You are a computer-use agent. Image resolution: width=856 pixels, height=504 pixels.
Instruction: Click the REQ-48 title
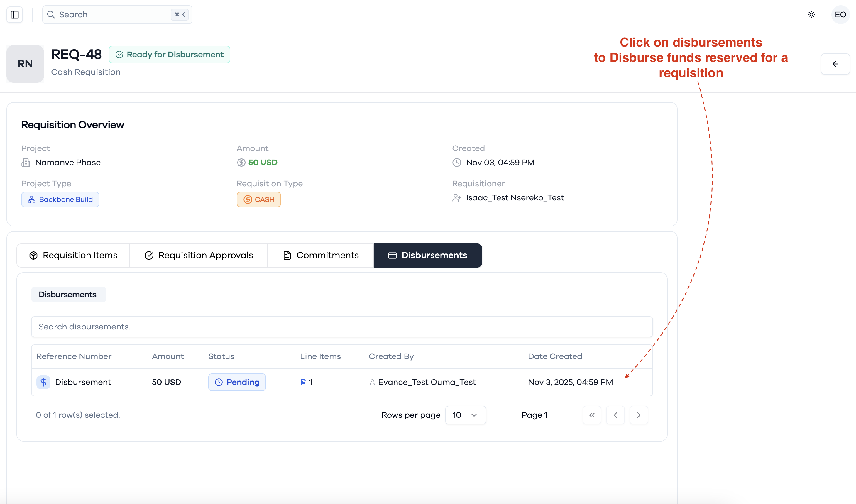(x=77, y=54)
